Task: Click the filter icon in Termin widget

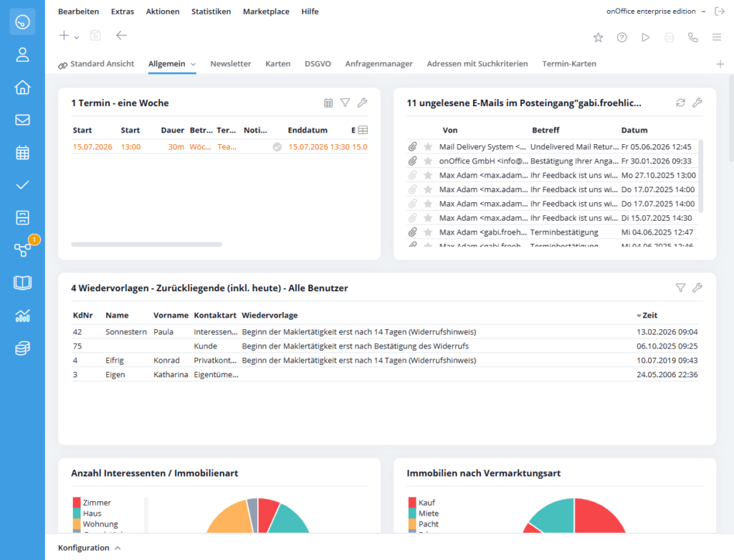Action: point(345,103)
